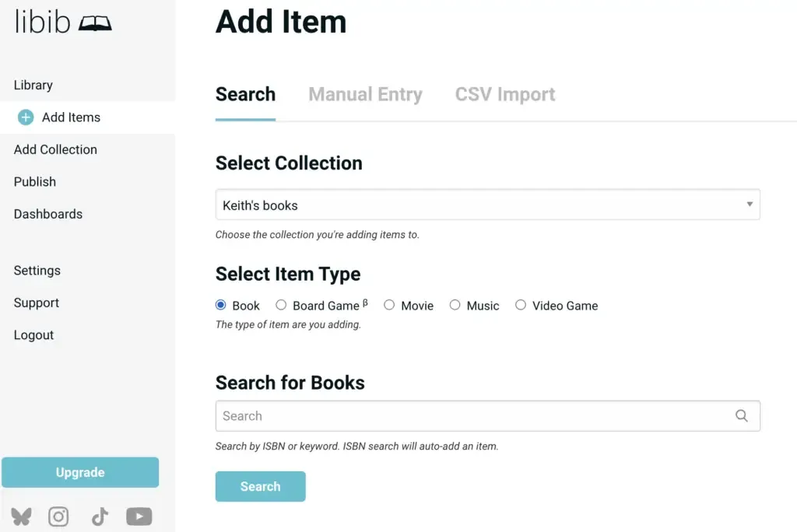Open the Instagram social icon

point(58,516)
